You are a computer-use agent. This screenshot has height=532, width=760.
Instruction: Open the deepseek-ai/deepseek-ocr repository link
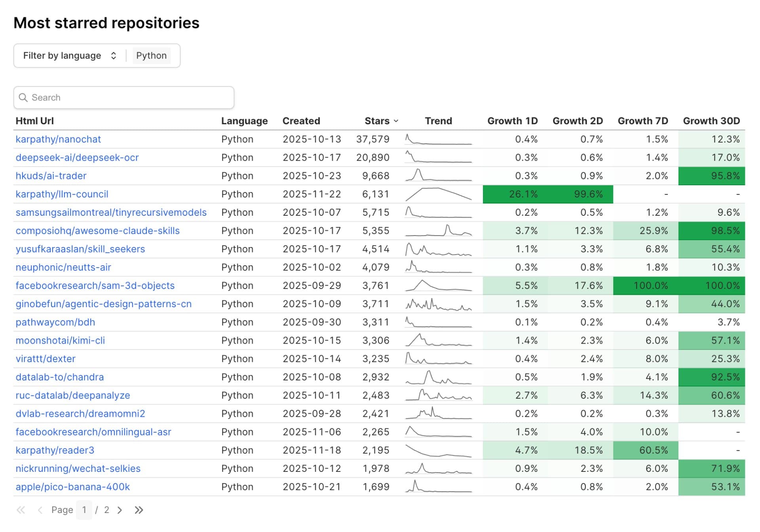tap(77, 157)
